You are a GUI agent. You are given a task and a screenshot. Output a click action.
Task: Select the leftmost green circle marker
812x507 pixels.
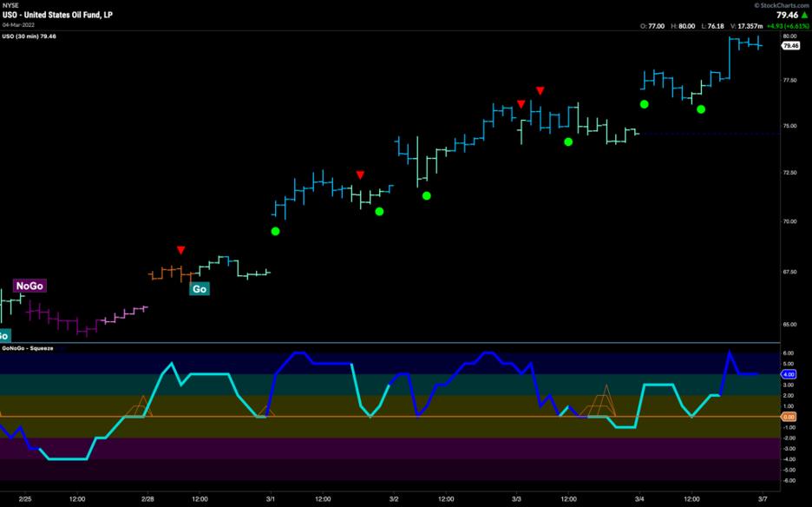pos(275,231)
